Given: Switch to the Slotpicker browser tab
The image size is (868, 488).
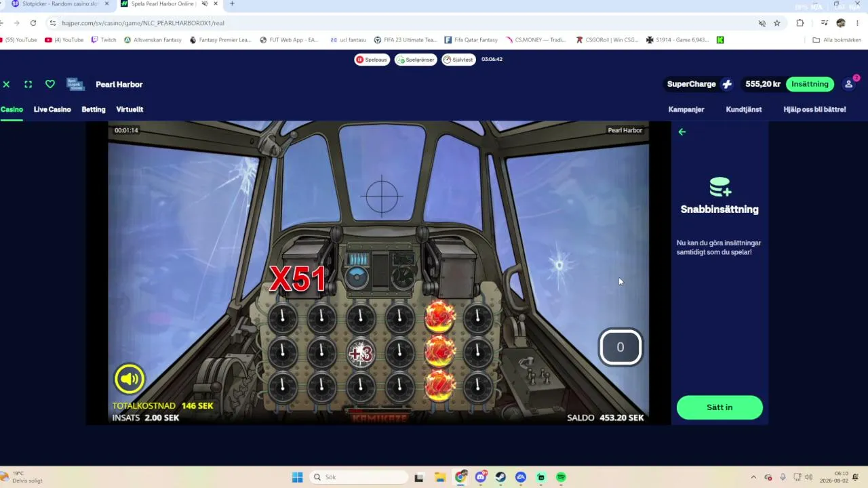Looking at the screenshot, I should point(58,4).
